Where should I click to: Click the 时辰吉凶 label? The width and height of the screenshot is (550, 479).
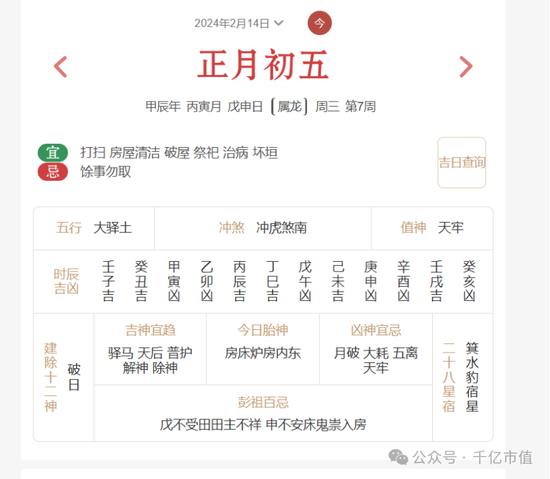coord(66,282)
